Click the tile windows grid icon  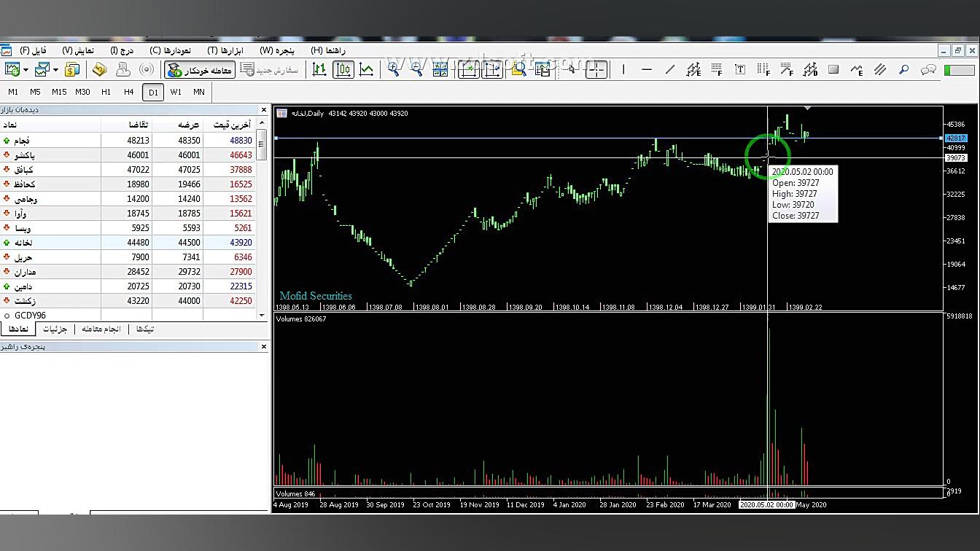tap(440, 69)
